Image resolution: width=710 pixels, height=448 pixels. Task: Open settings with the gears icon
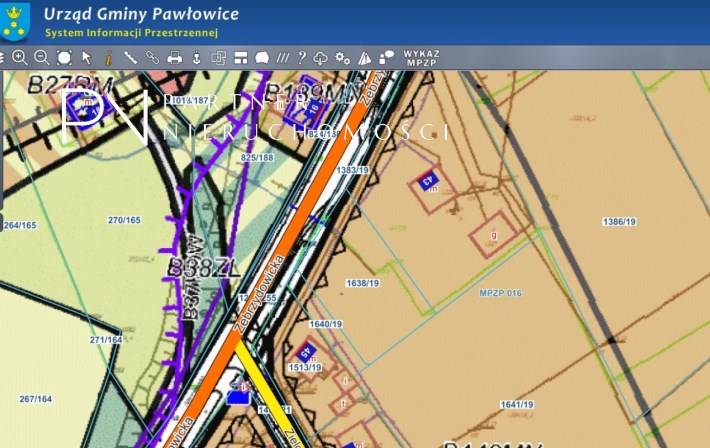click(x=343, y=58)
